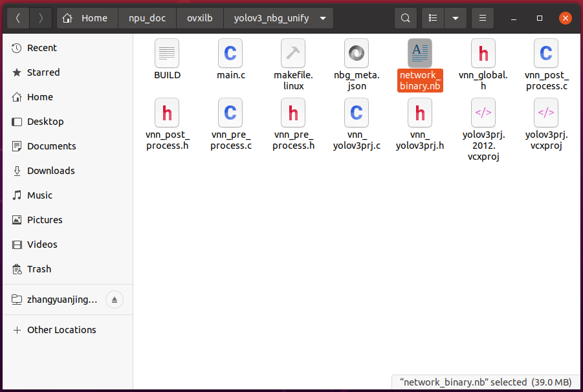Screen dimensions: 583x392
Task: Navigate to Home in the path bar
Action: coord(87,18)
